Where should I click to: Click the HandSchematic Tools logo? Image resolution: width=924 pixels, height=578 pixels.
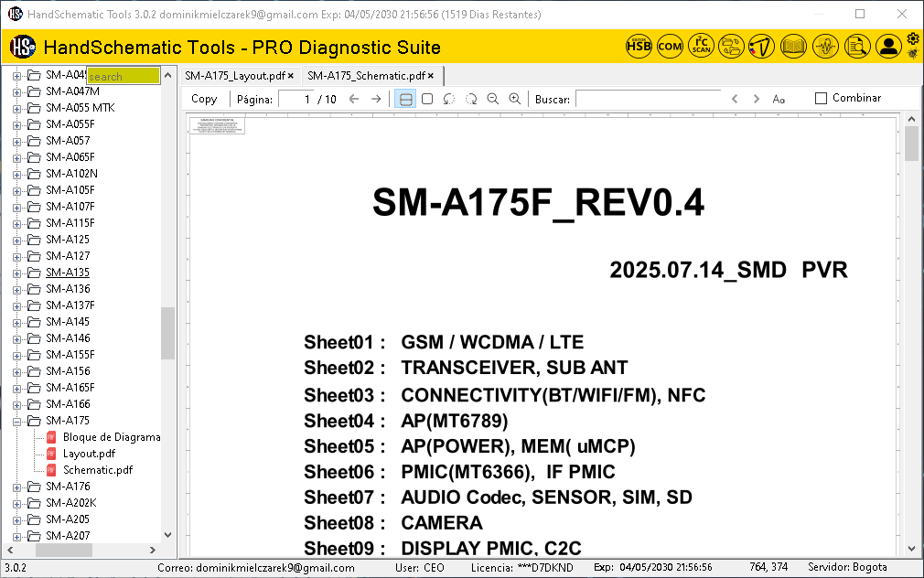23,47
